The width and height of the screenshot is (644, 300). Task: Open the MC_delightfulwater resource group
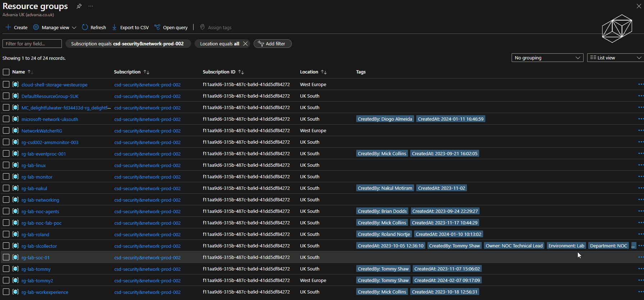pos(66,108)
